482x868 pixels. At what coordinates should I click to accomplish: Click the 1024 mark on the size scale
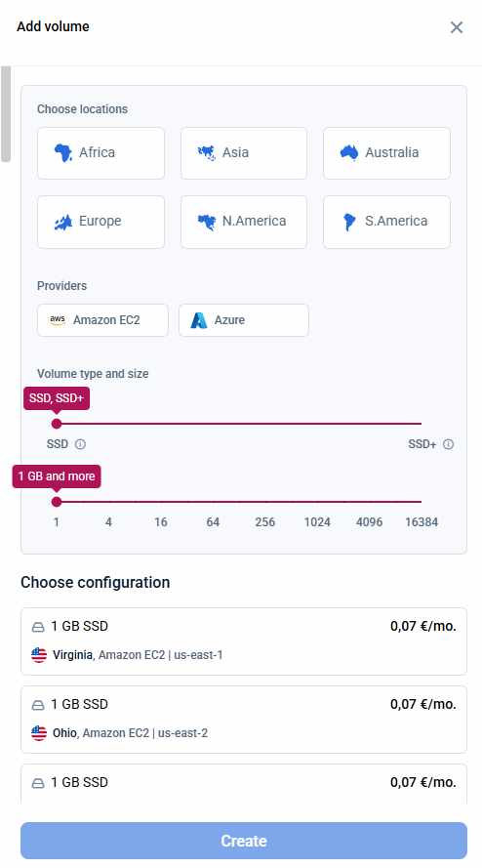[x=317, y=522]
